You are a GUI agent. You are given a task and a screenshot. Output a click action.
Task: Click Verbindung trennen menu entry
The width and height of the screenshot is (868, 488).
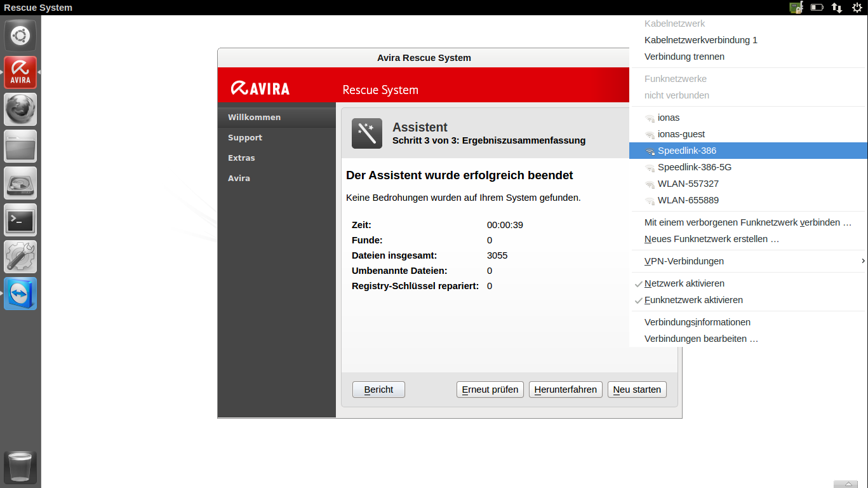(x=748, y=57)
